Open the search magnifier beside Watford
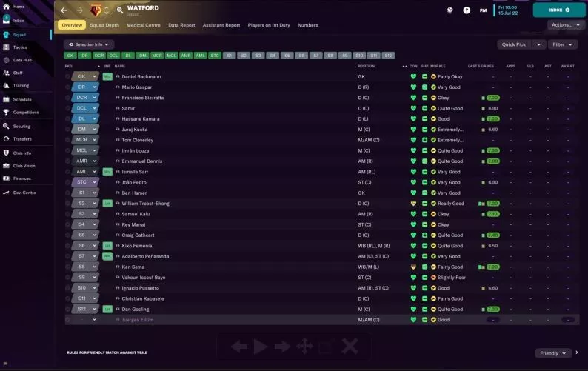This screenshot has height=371, width=588. (x=120, y=10)
